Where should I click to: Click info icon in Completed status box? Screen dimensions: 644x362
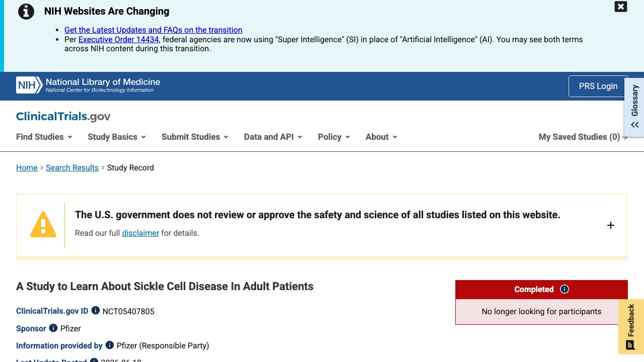[x=565, y=289]
